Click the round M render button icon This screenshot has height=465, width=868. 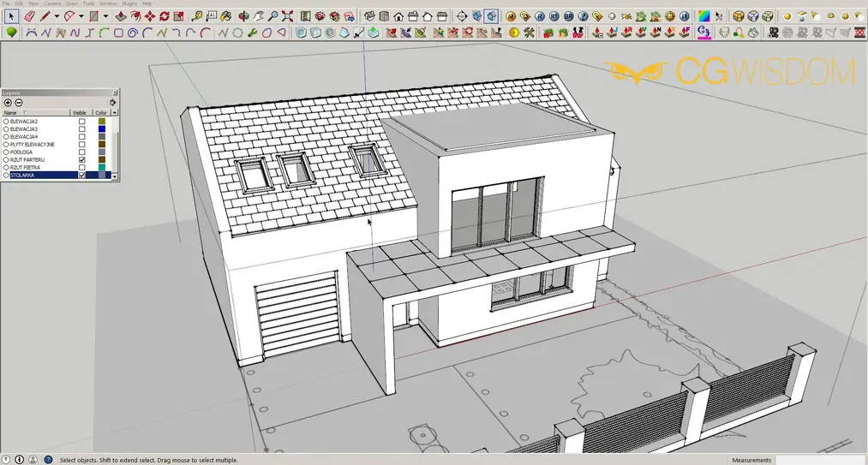(x=511, y=16)
